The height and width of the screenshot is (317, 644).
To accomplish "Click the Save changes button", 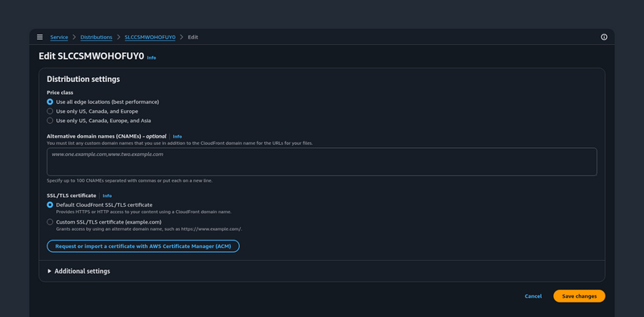I will coord(579,296).
